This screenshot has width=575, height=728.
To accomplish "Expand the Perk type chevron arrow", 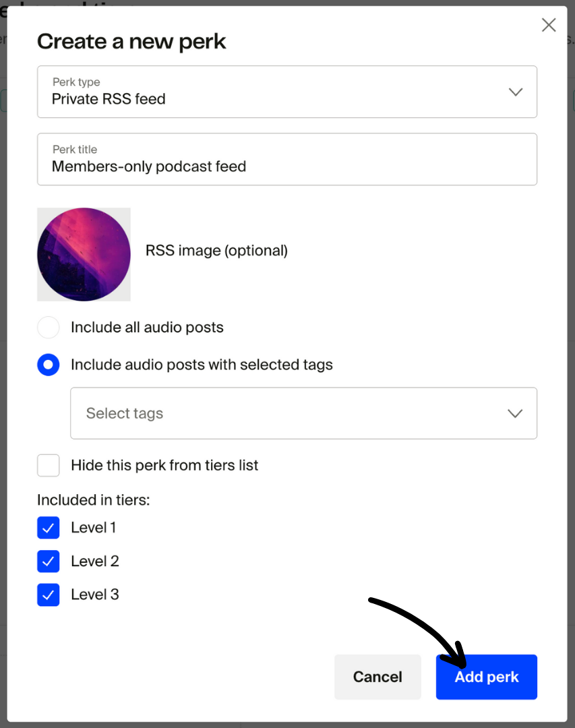I will point(516,92).
